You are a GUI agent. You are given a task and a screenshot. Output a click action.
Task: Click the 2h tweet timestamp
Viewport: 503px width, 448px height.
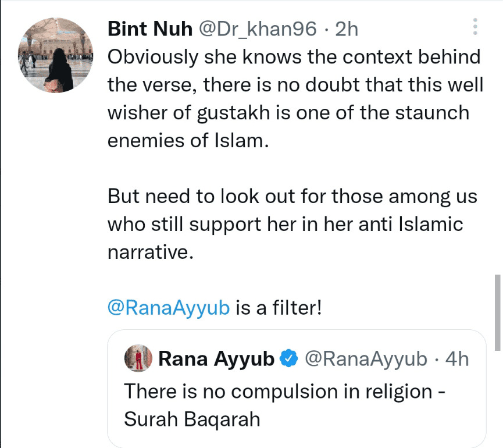(347, 29)
